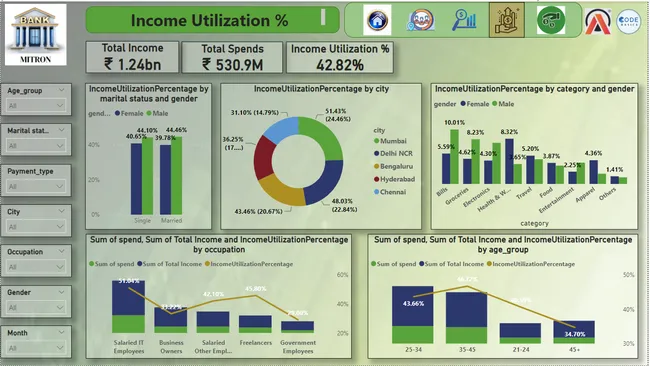Select the income utilization money icon
This screenshot has width=650, height=366.
coord(507,20)
